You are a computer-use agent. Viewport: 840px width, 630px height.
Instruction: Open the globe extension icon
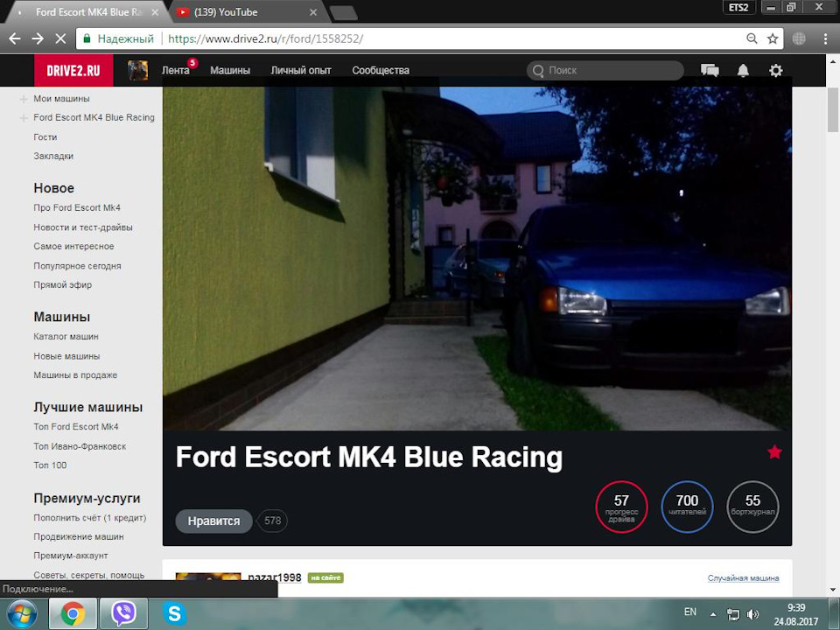(799, 38)
